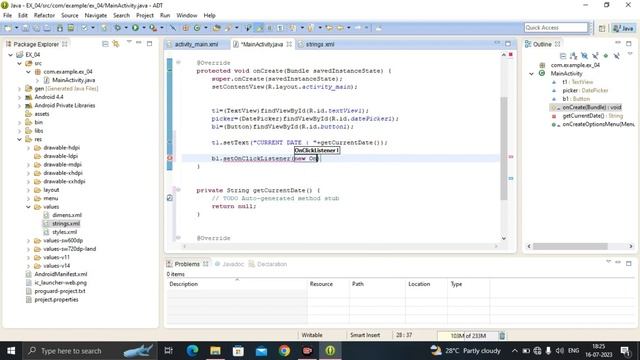Click the Search flashlight toolbar icon
Image resolution: width=640 pixels, height=360 pixels.
[228, 28]
